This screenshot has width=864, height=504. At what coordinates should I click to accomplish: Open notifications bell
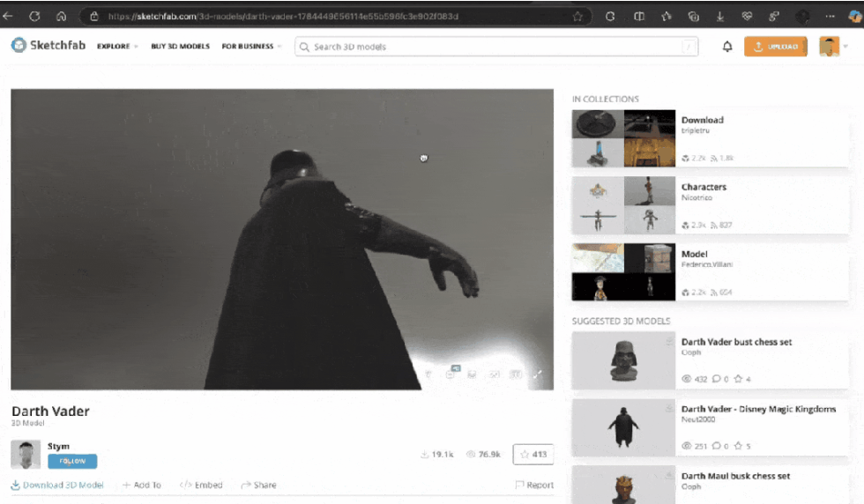[727, 47]
